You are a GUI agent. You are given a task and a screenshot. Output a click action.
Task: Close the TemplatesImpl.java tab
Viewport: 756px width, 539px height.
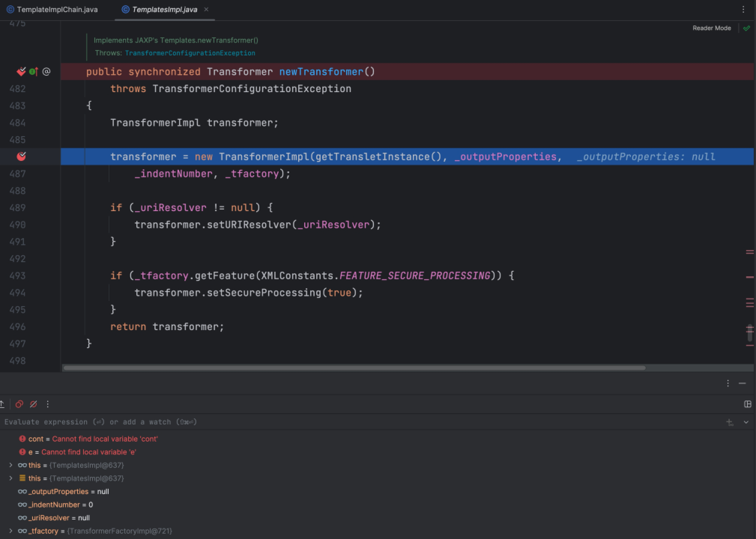(x=206, y=9)
